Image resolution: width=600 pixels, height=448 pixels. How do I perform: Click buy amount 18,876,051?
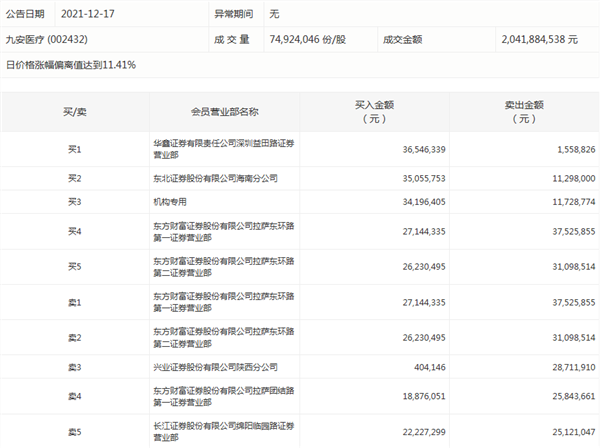424,396
